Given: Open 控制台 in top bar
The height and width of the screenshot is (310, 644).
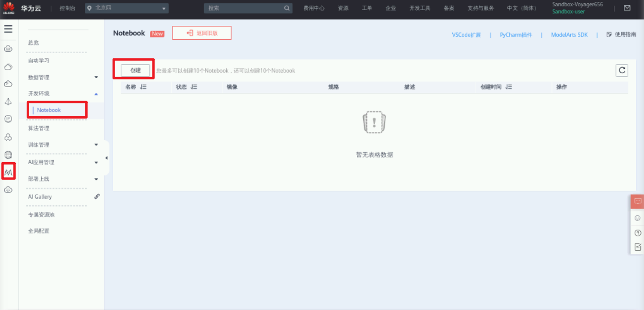Looking at the screenshot, I should point(68,8).
